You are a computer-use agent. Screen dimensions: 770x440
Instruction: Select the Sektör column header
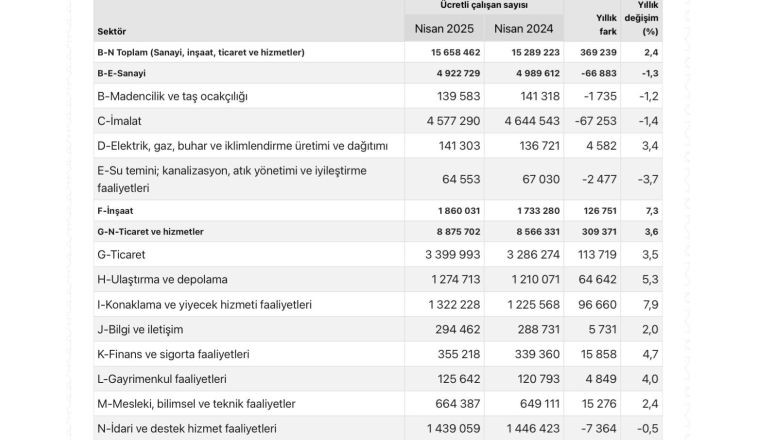[111, 31]
